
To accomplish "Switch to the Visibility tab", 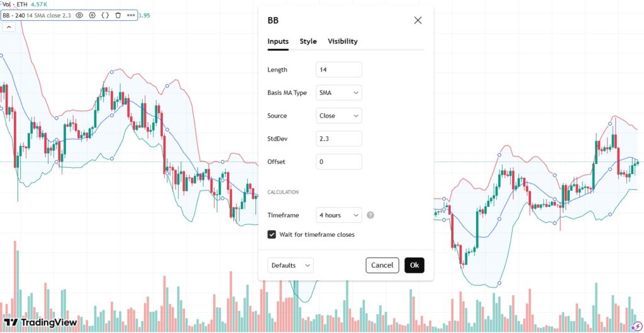I will point(343,41).
